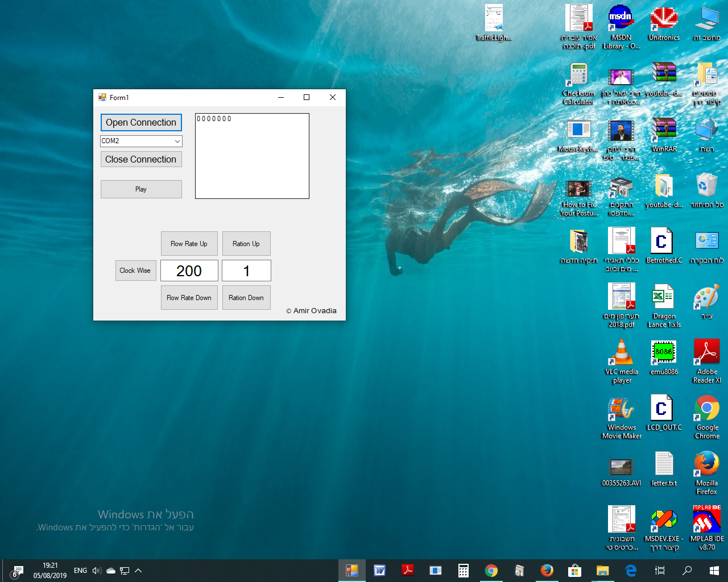
Task: Select the Betrothed.C file icon
Action: click(x=664, y=246)
